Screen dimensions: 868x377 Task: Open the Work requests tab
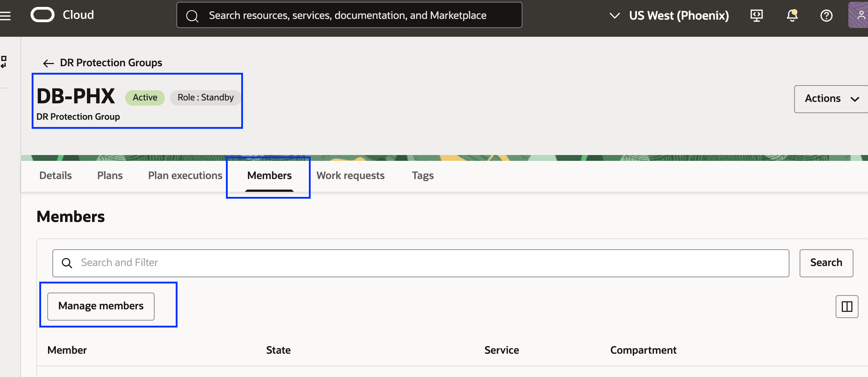point(350,176)
